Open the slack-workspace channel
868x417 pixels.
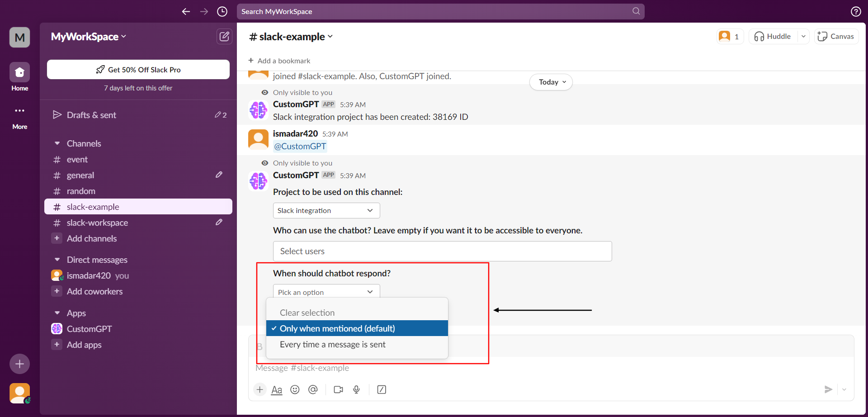tap(138, 223)
